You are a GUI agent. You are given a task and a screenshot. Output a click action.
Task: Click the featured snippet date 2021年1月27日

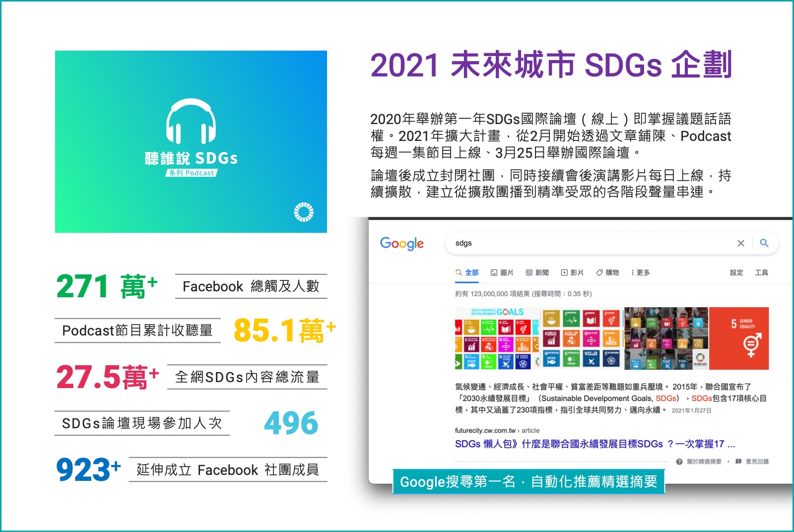[x=692, y=410]
